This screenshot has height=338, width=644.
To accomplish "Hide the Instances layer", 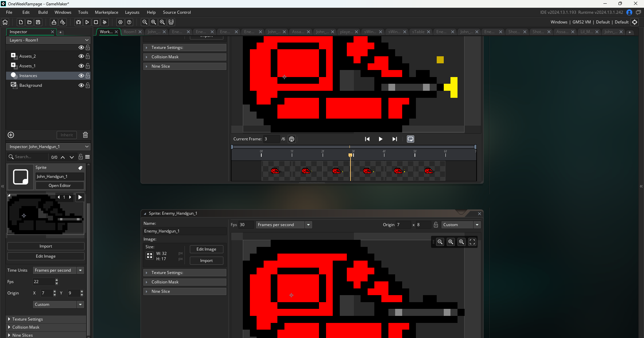I will pos(81,76).
